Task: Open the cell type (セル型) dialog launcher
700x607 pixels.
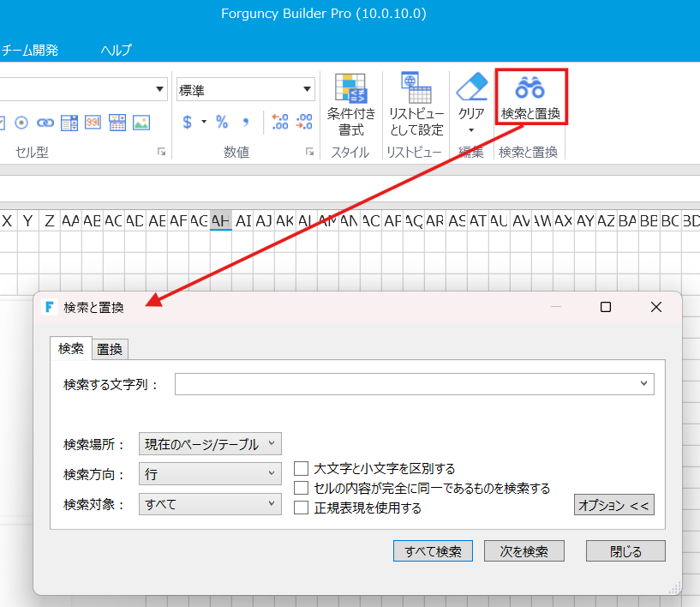Action: [x=162, y=153]
